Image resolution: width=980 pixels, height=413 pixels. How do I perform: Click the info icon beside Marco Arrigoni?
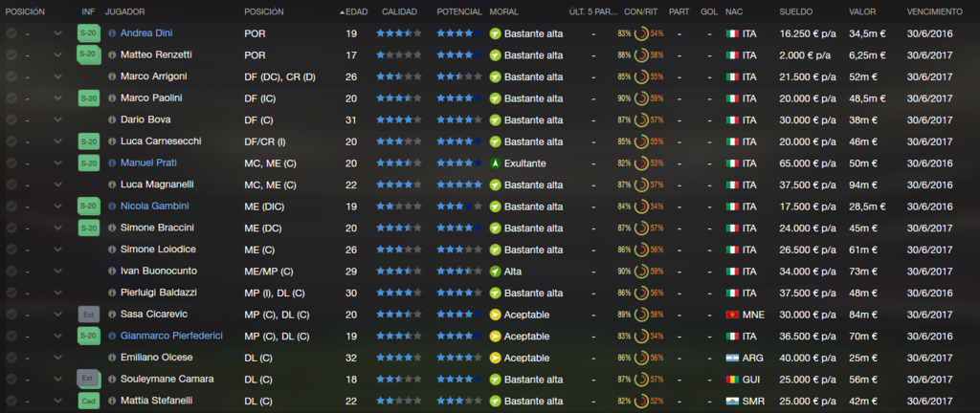pyautogui.click(x=113, y=76)
